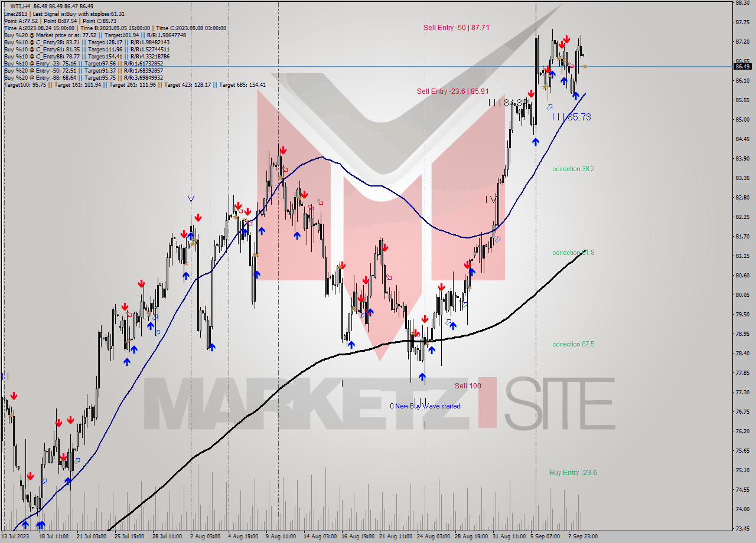Image resolution: width=756 pixels, height=543 pixels.
Task: Click the '16 Aug 19:00' date label
Action: 357,537
